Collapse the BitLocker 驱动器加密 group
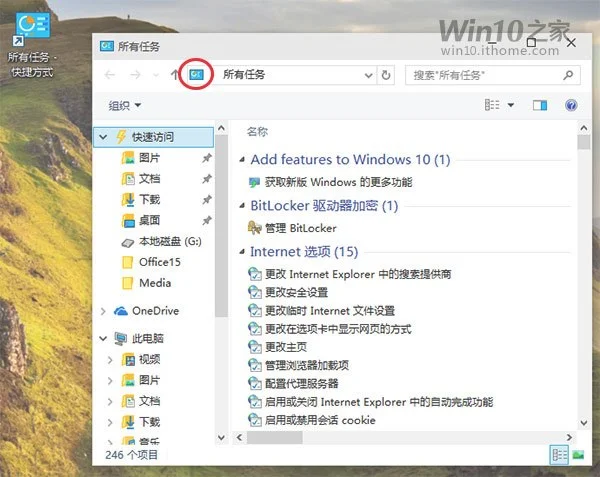The image size is (600, 477). click(x=242, y=206)
